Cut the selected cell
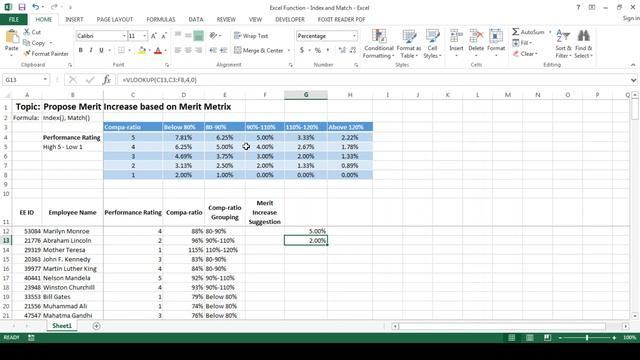Image resolution: width=640 pixels, height=360 pixels. click(32, 32)
